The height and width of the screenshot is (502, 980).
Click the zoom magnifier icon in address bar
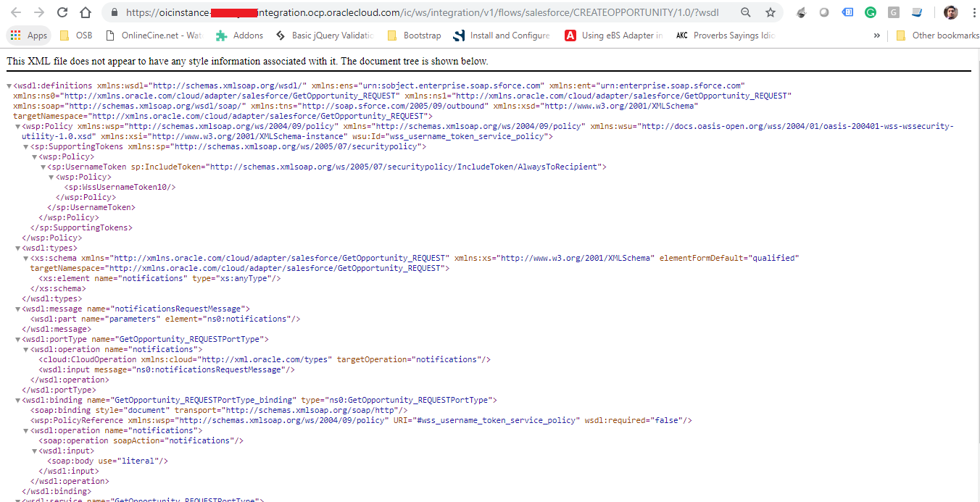tap(746, 12)
